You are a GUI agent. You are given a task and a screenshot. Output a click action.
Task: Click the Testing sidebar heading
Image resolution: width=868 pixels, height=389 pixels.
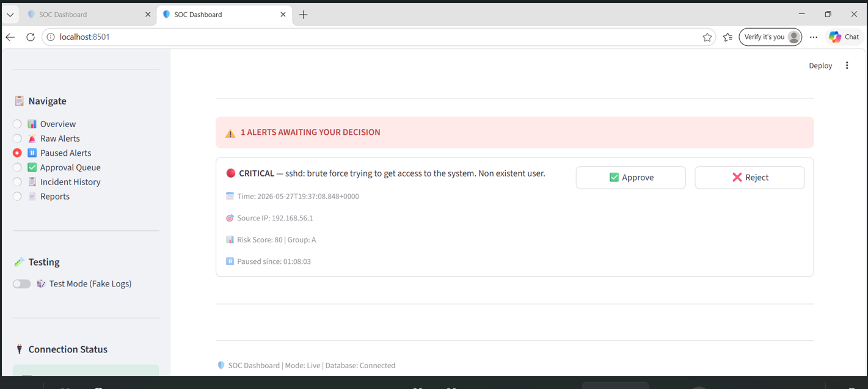coord(44,262)
